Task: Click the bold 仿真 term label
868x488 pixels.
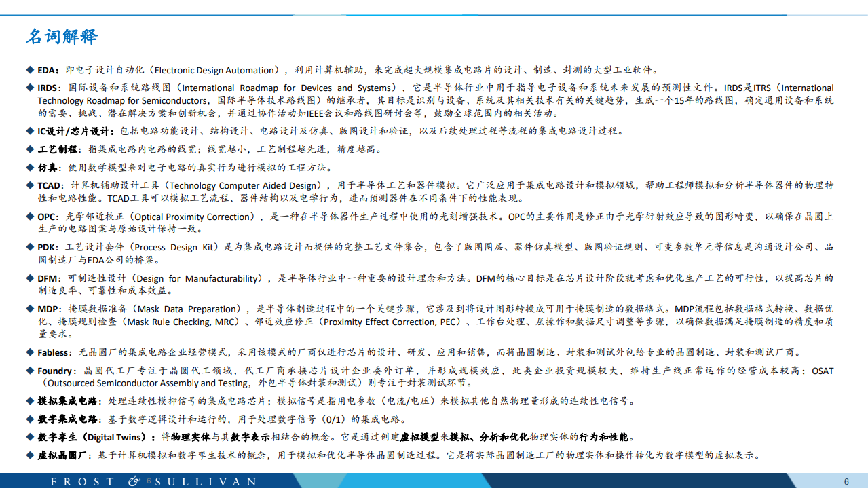Action: (x=48, y=167)
